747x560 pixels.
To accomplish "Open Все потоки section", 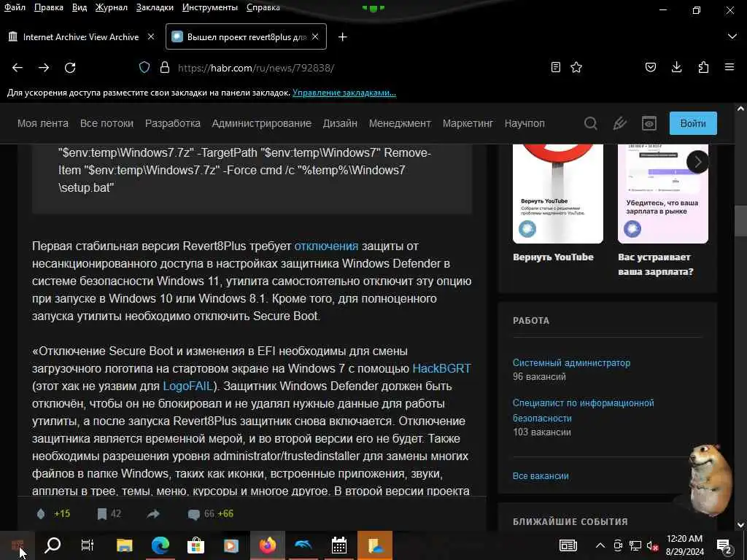I will point(107,123).
